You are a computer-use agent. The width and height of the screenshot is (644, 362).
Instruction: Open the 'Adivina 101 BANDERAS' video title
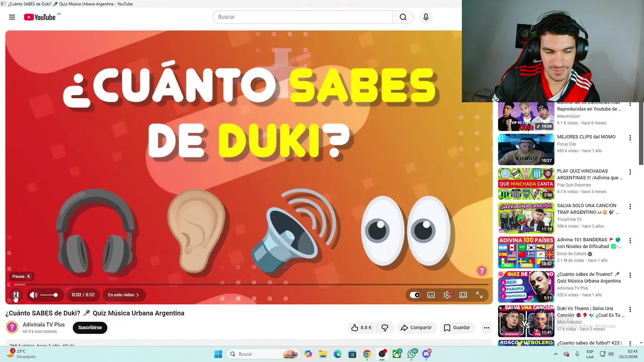pyautogui.click(x=590, y=243)
